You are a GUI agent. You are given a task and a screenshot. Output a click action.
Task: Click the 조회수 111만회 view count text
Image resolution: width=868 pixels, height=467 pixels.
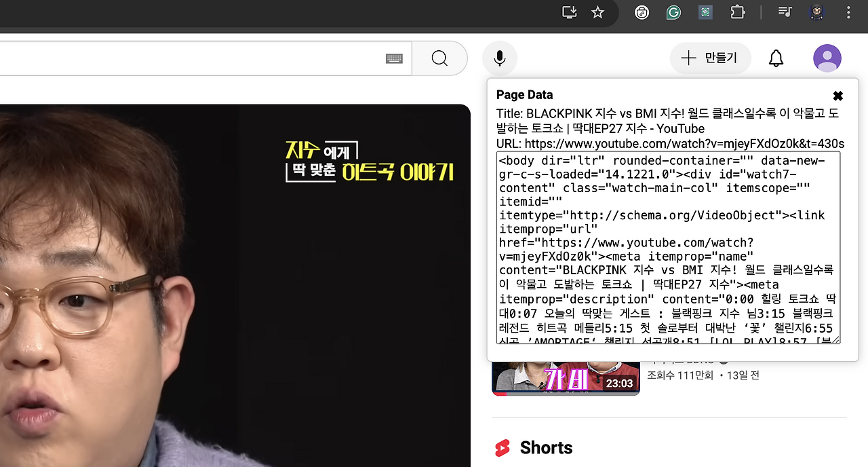[680, 375]
